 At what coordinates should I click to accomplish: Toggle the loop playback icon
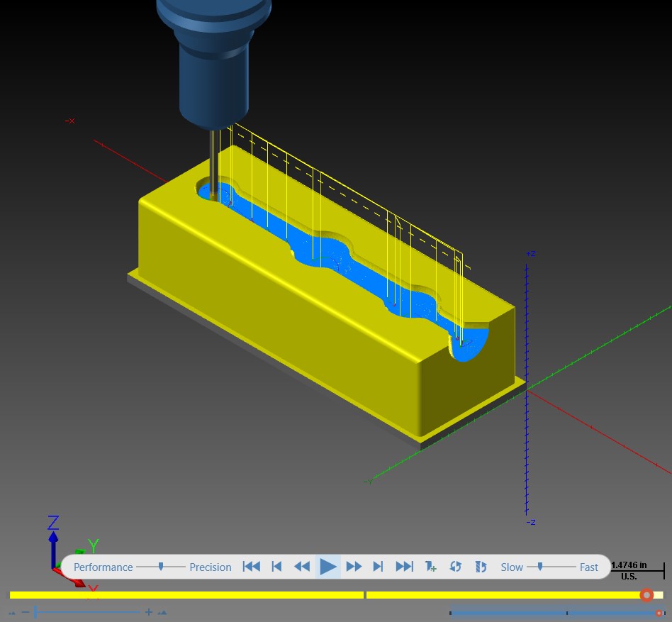pos(455,567)
